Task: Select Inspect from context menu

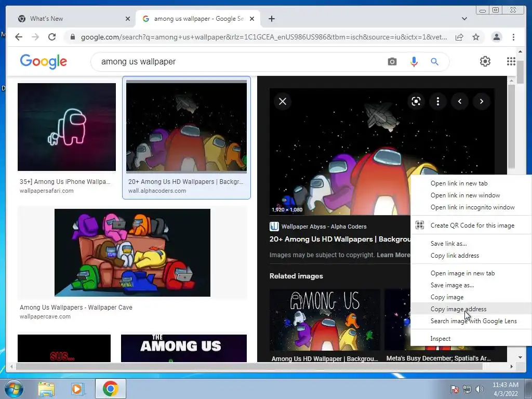Action: [x=471, y=339]
